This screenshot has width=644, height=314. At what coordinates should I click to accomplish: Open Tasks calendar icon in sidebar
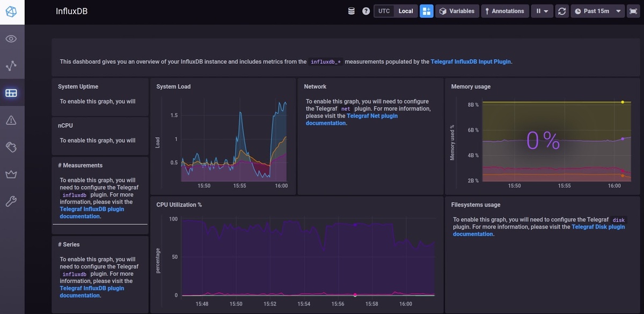click(x=11, y=147)
